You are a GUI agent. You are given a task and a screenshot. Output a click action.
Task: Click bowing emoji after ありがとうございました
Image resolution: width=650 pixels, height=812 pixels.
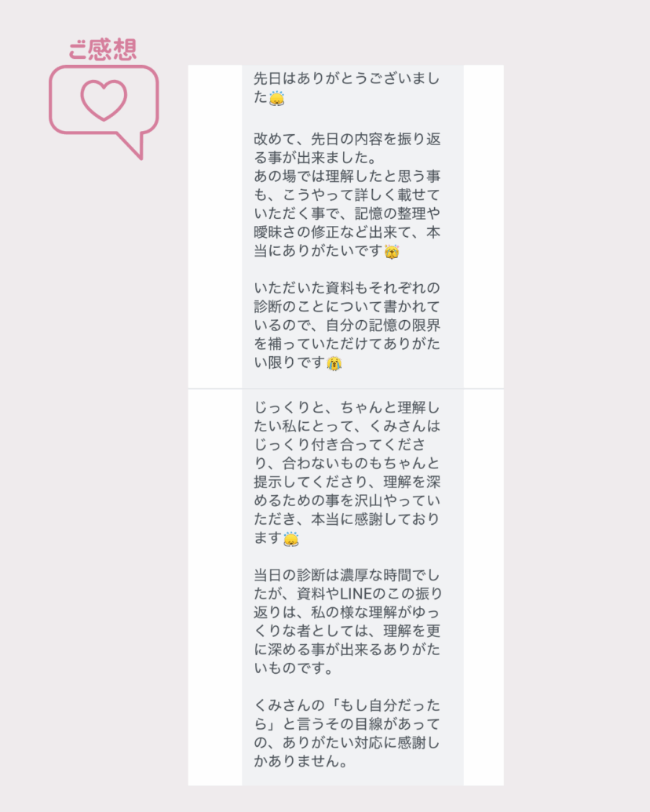(277, 98)
